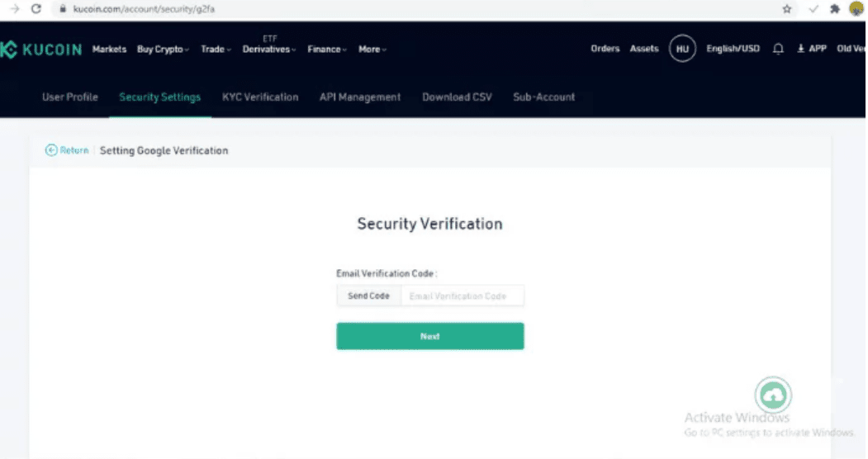Expand the Finance menu
The image size is (868, 459).
click(x=327, y=50)
